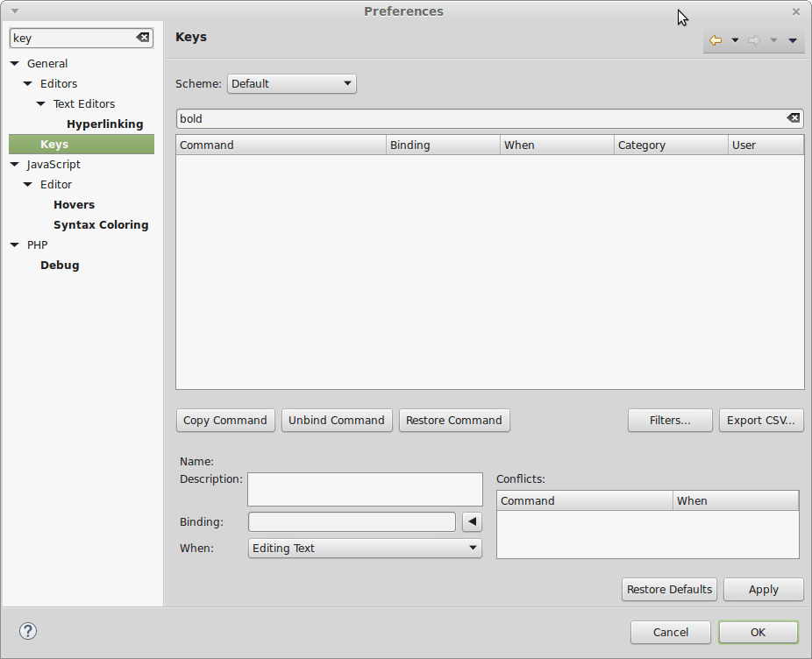Click the back navigation arrow icon
812x659 pixels.
point(716,40)
